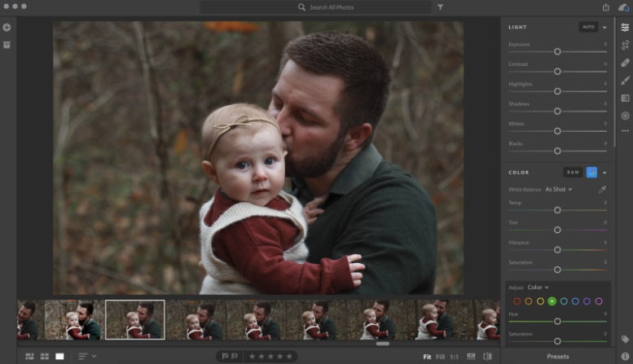The height and width of the screenshot is (364, 633).
Task: Open the White Balance As Shot dropdown
Action: 559,189
